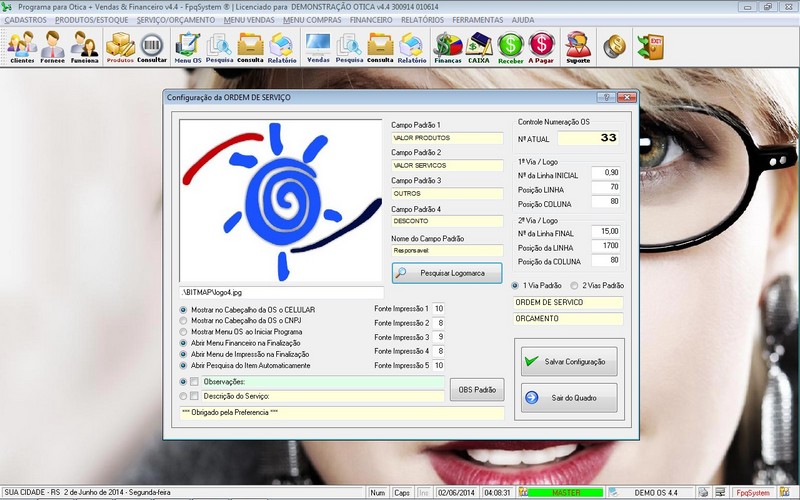Viewport: 800px width, 500px height.
Task: Enable 'Mostrar Menu OS ao Iniciar Programa'
Action: click(183, 332)
